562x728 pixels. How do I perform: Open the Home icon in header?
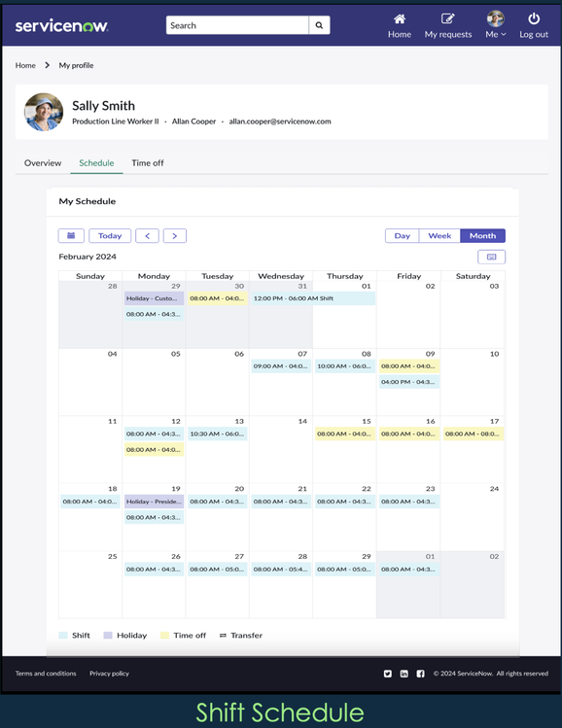pos(400,19)
